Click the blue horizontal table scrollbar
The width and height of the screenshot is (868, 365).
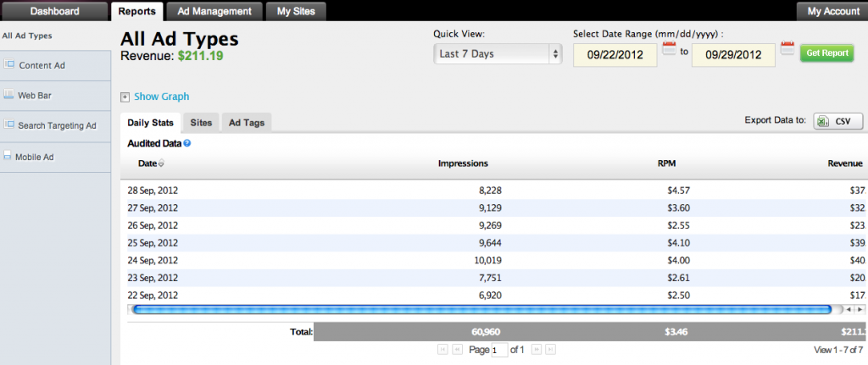pyautogui.click(x=482, y=309)
